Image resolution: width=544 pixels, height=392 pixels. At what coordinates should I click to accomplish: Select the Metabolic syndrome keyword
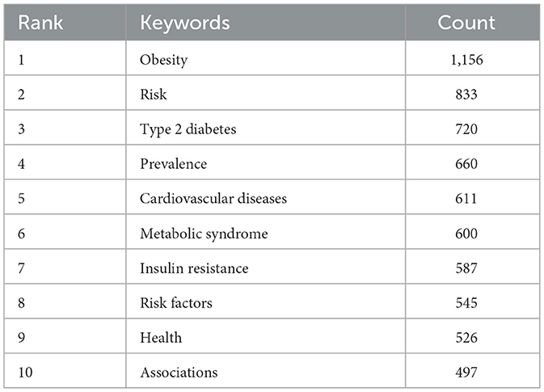[204, 234]
